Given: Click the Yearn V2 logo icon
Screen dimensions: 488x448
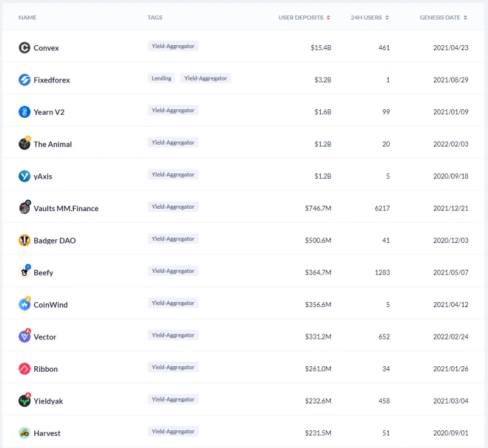Looking at the screenshot, I should 24,112.
